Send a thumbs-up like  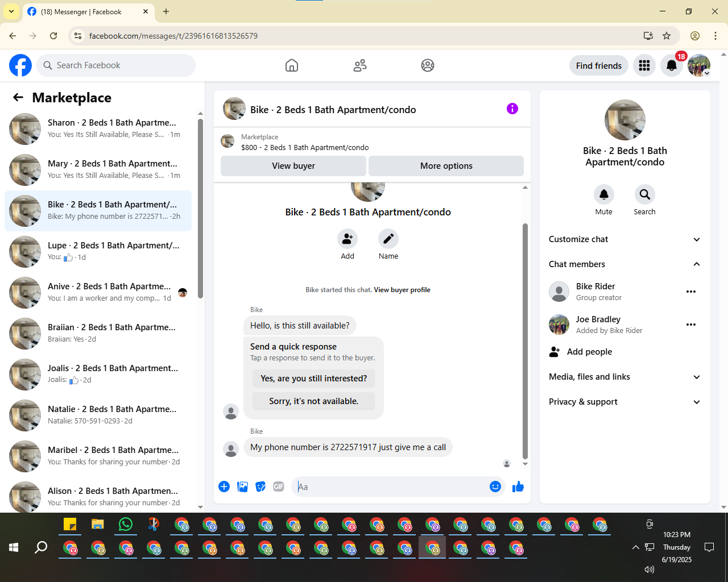[518, 487]
